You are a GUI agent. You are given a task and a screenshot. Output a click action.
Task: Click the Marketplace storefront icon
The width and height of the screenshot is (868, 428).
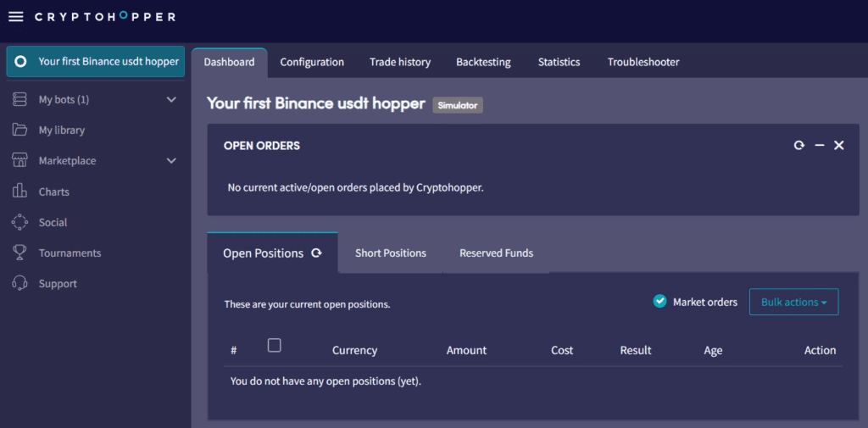pos(19,160)
